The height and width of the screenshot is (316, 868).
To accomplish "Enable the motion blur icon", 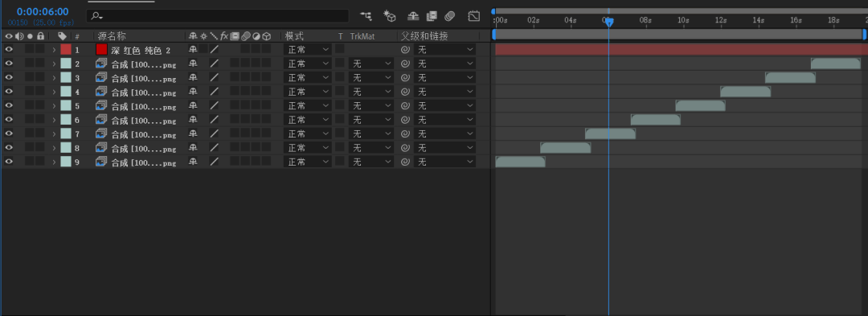I will tap(450, 16).
